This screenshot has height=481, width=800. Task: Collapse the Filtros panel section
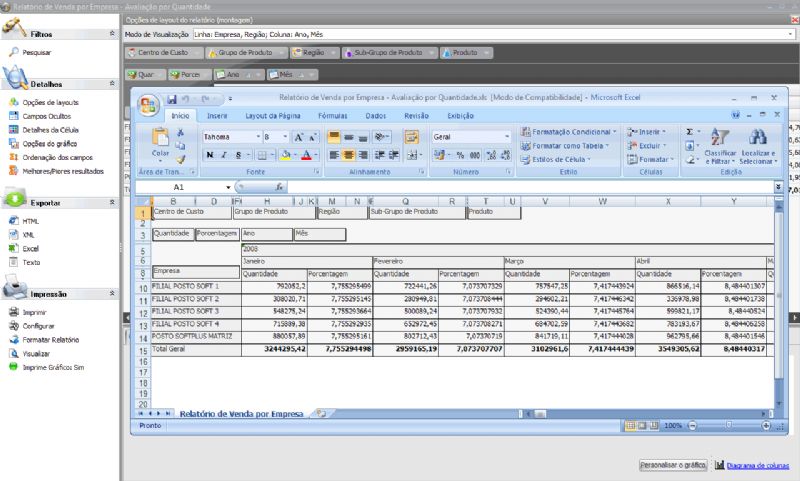pos(112,33)
